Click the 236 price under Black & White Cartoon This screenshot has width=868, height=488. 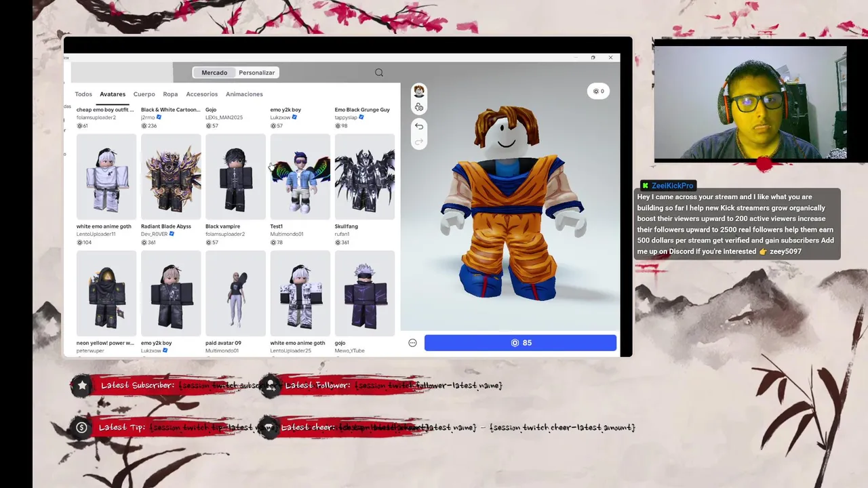(x=149, y=125)
